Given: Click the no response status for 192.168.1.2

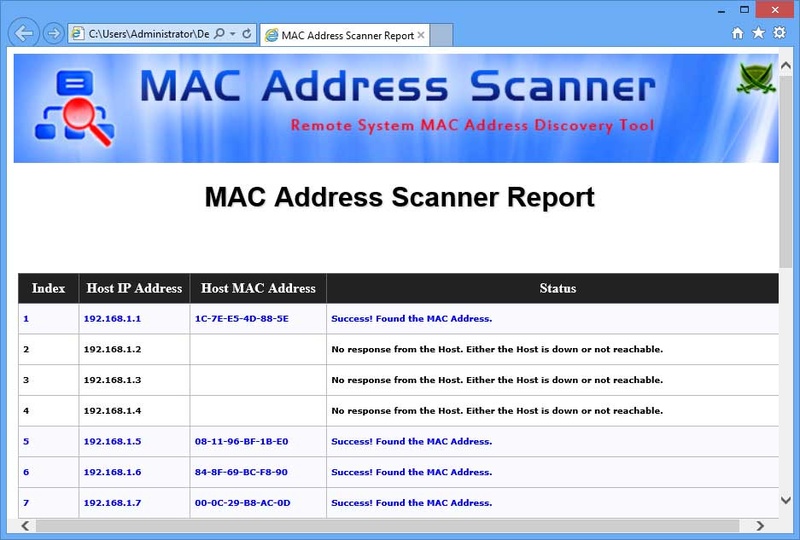Looking at the screenshot, I should [x=497, y=349].
